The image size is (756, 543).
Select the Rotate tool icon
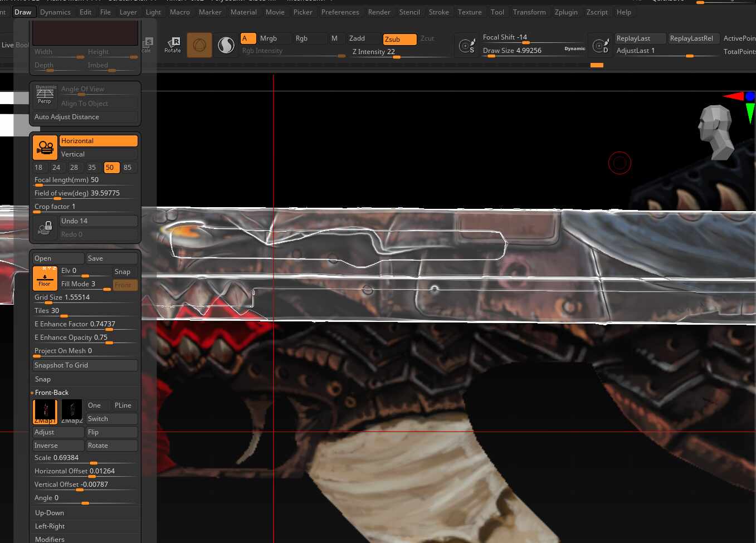click(x=173, y=45)
